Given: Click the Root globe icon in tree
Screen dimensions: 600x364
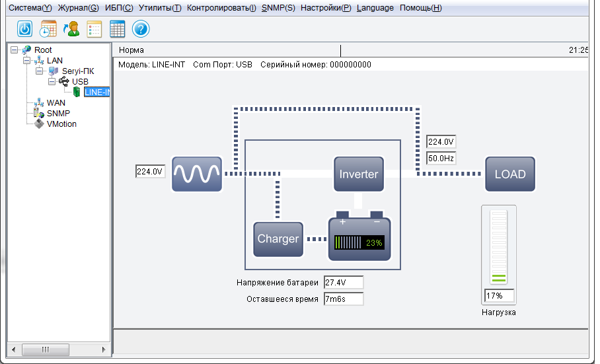Looking at the screenshot, I should point(27,50).
